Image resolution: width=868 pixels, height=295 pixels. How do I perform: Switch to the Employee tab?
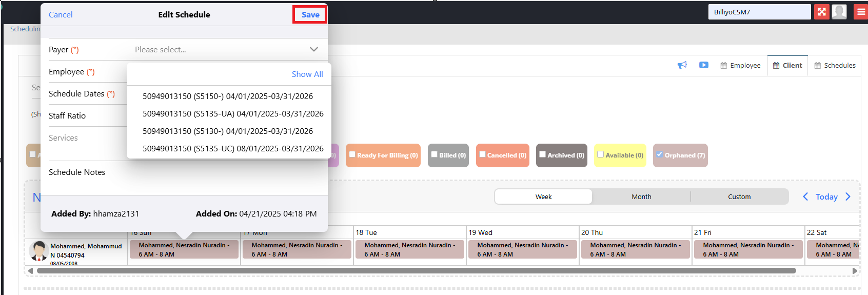coord(740,66)
